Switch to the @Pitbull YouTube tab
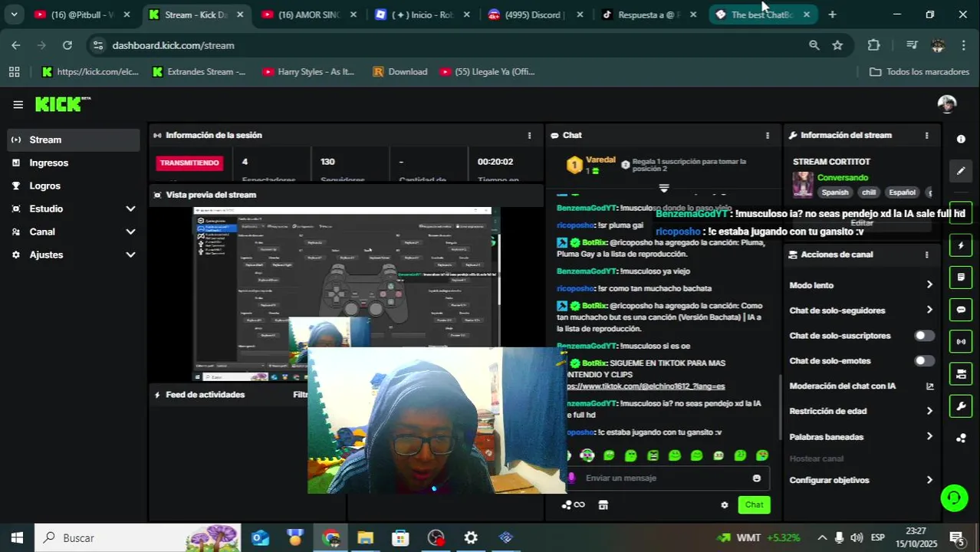980x552 pixels. tap(83, 15)
